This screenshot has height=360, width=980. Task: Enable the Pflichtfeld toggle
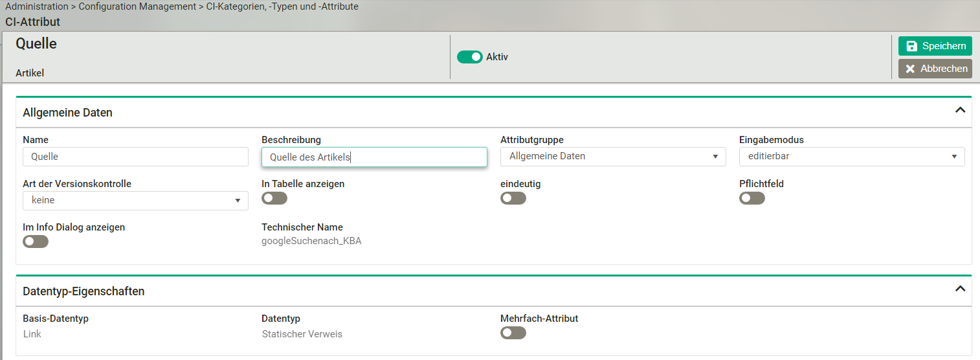[752, 198]
